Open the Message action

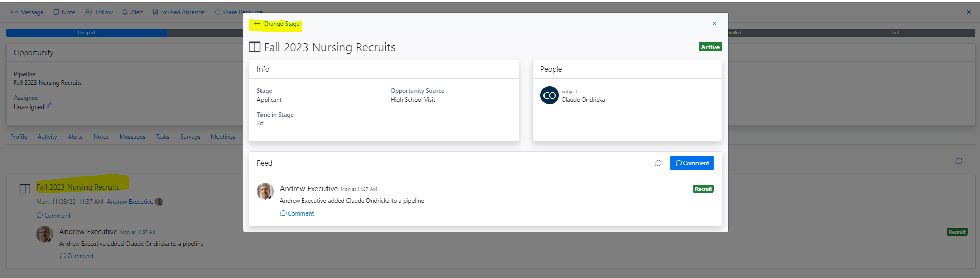coord(28,12)
